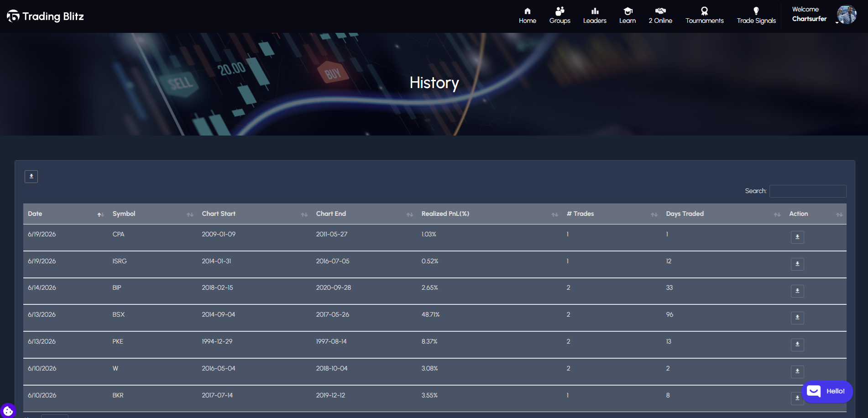The image size is (868, 418).
Task: Click chart end 2016-07-05
Action: (333, 261)
